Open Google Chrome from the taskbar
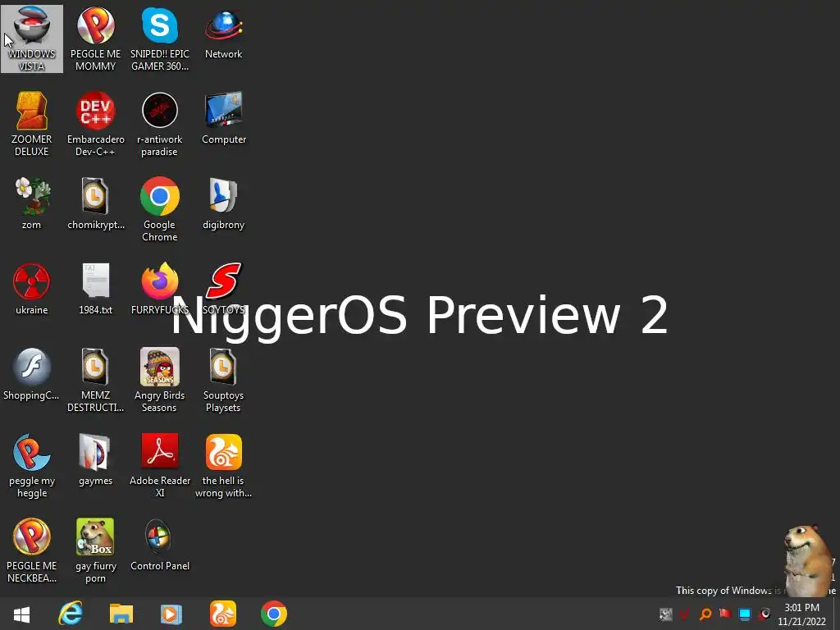Viewport: 840px width, 630px height. pyautogui.click(x=274, y=614)
